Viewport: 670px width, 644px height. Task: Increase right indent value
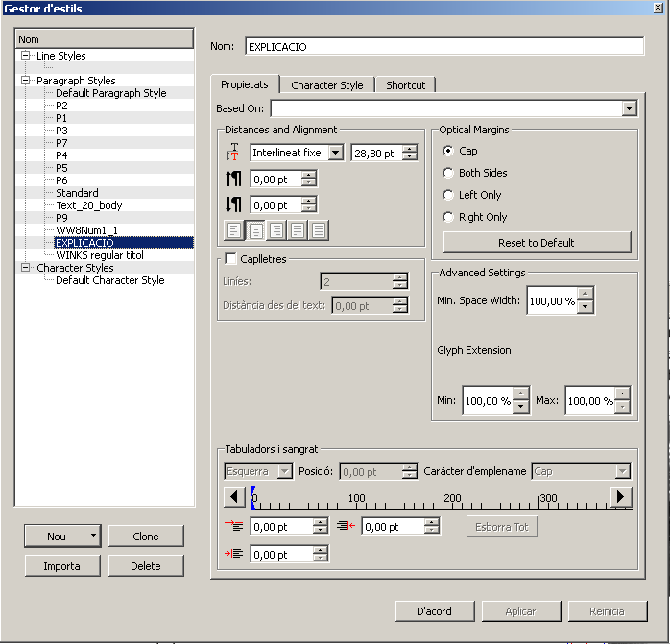click(432, 522)
